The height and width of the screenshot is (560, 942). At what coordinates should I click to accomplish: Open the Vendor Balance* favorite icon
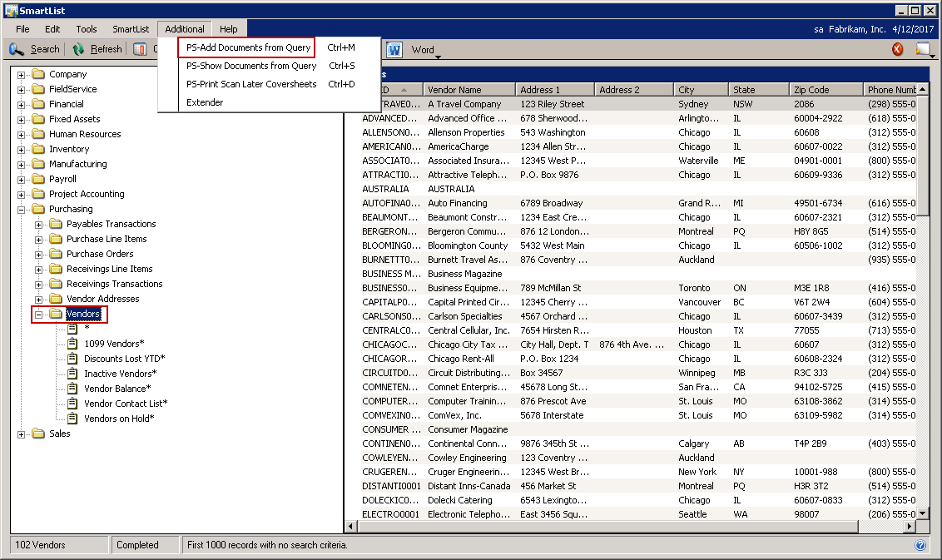tap(72, 389)
